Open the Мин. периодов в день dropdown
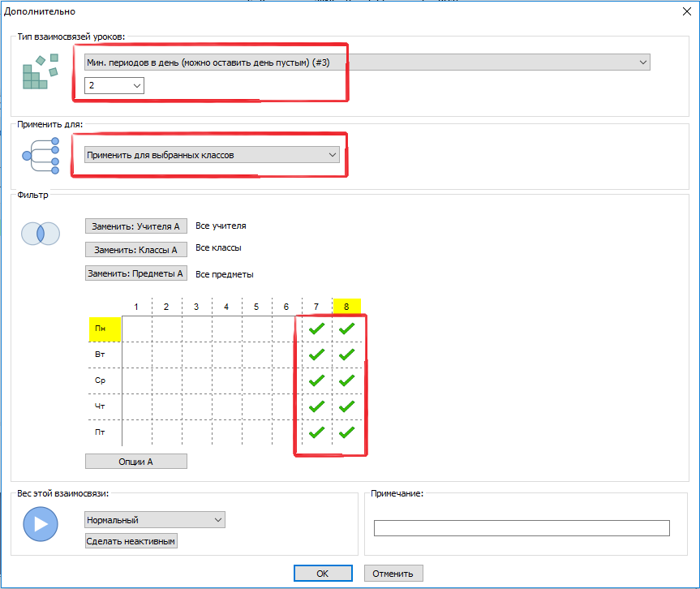 (x=367, y=62)
